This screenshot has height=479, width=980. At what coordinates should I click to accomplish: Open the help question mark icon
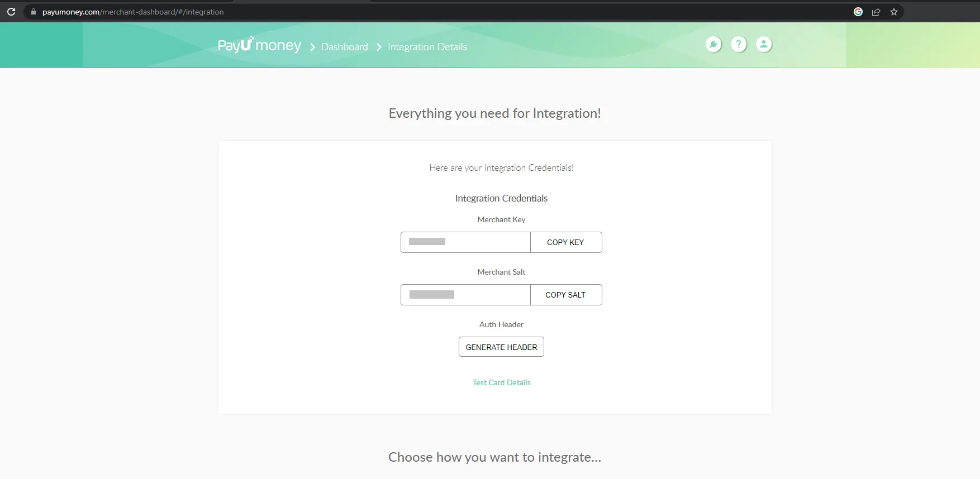point(739,44)
